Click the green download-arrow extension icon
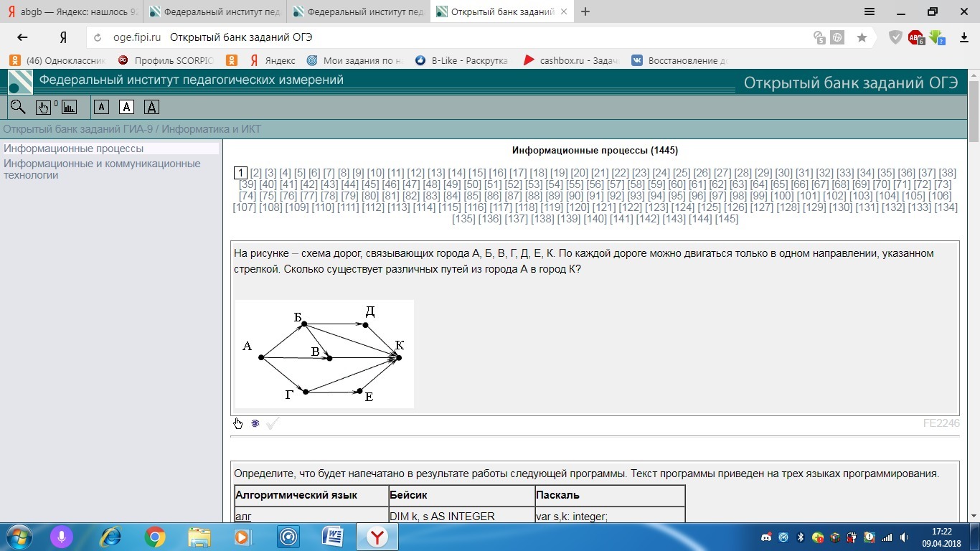The height and width of the screenshot is (551, 980). pyautogui.click(x=936, y=37)
